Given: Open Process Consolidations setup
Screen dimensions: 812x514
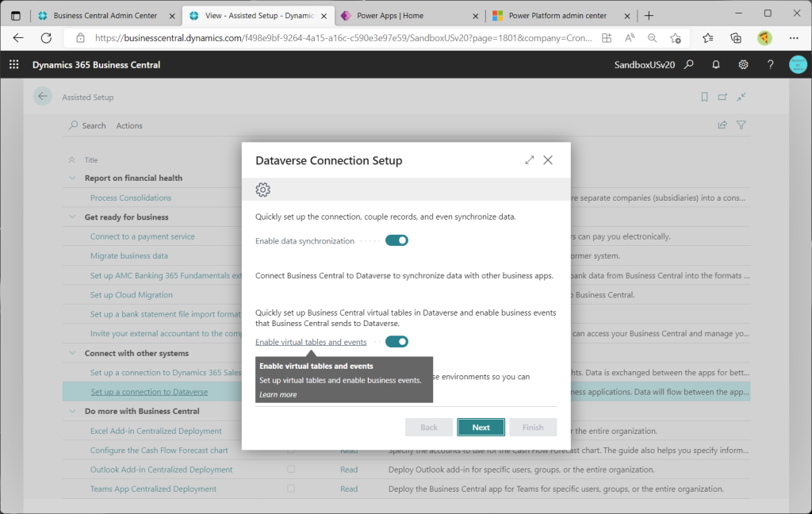Looking at the screenshot, I should pos(131,198).
